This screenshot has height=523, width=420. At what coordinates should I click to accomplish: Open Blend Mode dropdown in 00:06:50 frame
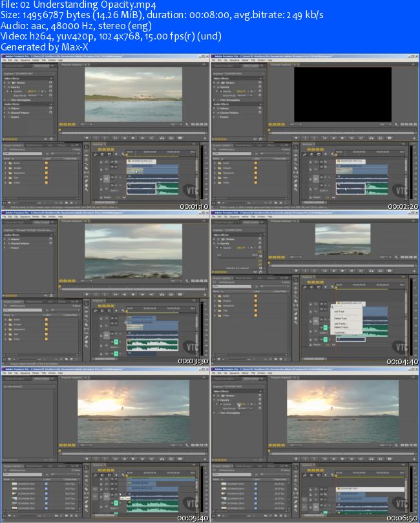244,409
